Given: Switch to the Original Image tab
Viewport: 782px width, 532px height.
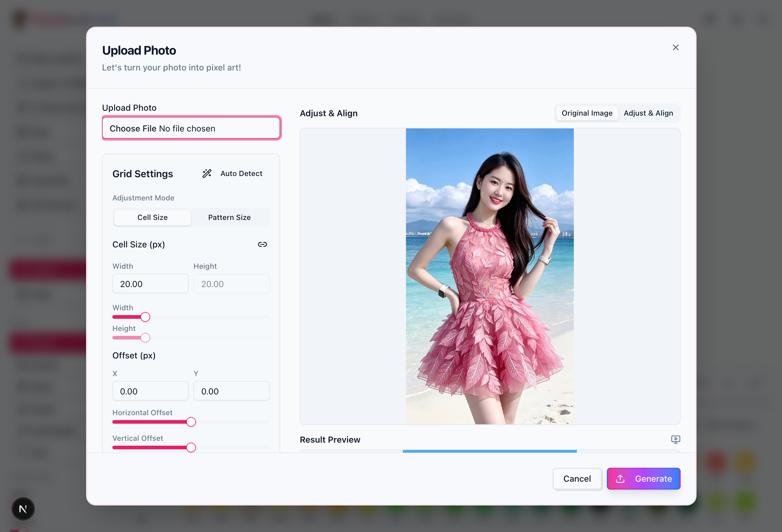Looking at the screenshot, I should tap(587, 113).
